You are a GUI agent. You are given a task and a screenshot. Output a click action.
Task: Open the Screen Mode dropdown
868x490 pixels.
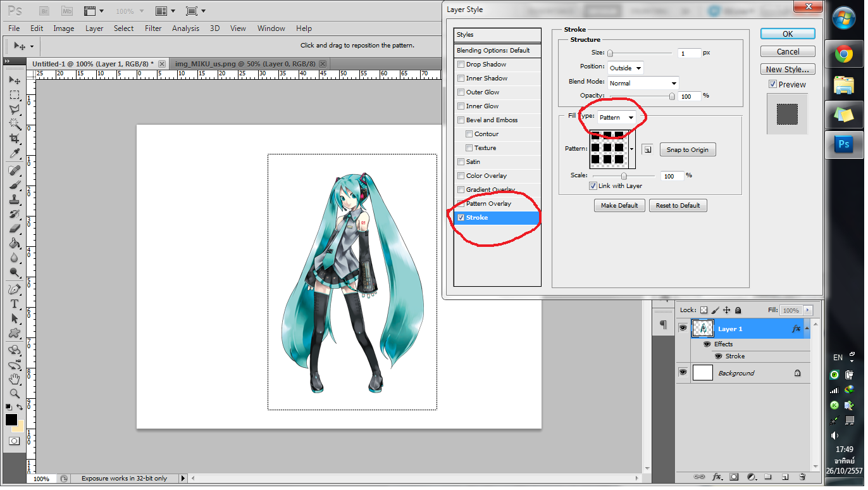(195, 11)
